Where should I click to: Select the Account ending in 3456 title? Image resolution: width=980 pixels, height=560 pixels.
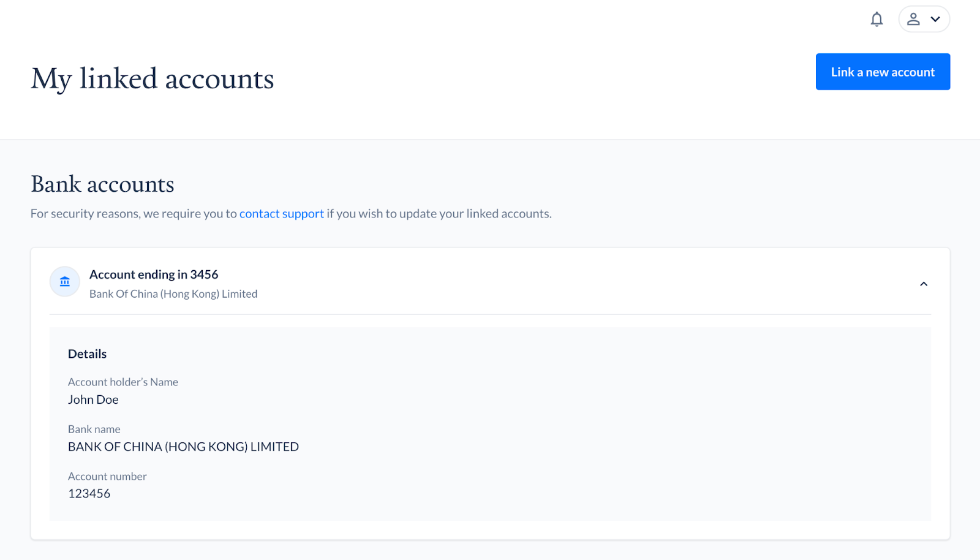(x=154, y=274)
